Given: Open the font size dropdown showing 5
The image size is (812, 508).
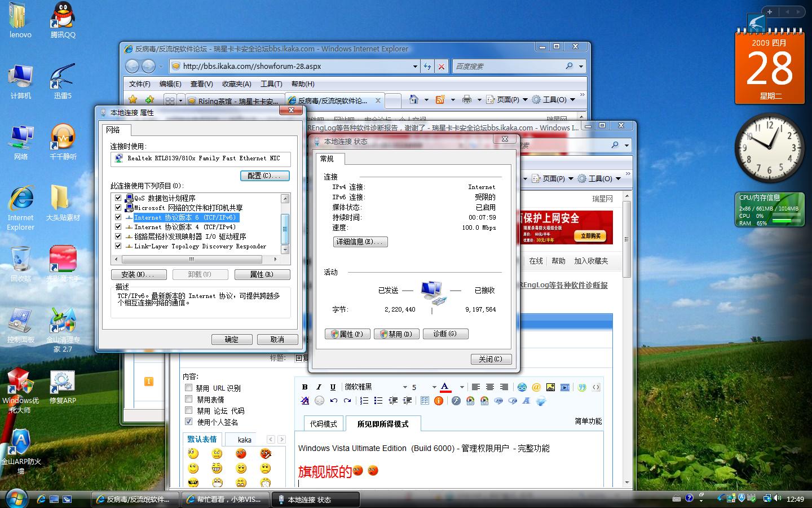Looking at the screenshot, I should 424,387.
